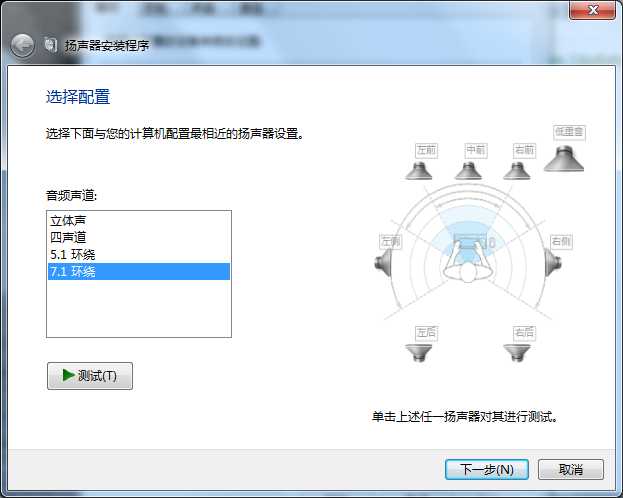Go to 下一步(N) next step

click(487, 469)
